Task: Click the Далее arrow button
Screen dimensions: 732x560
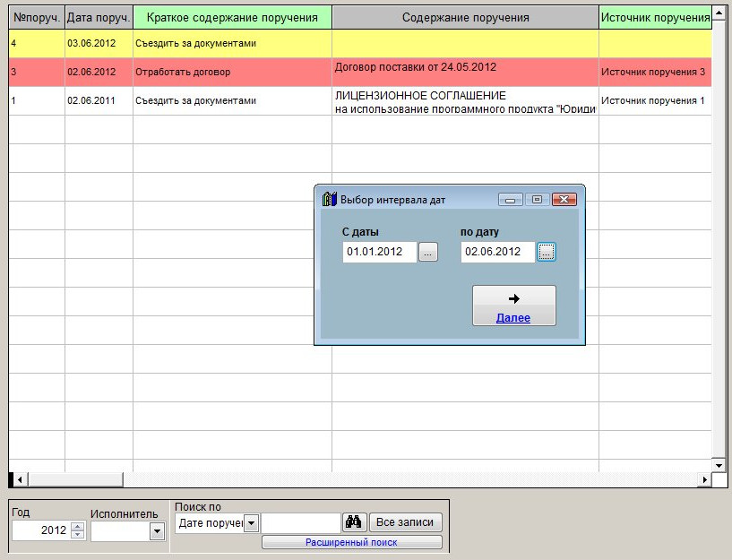Action: pos(514,306)
